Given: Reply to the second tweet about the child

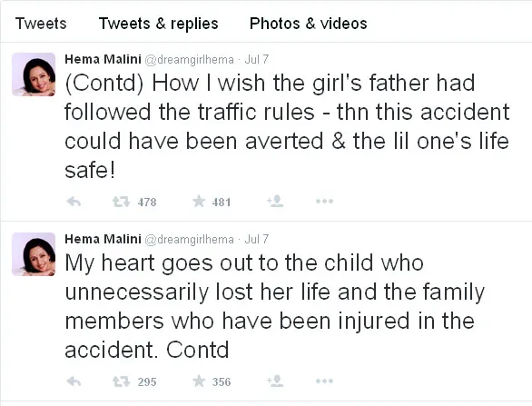Looking at the screenshot, I should click(x=74, y=381).
